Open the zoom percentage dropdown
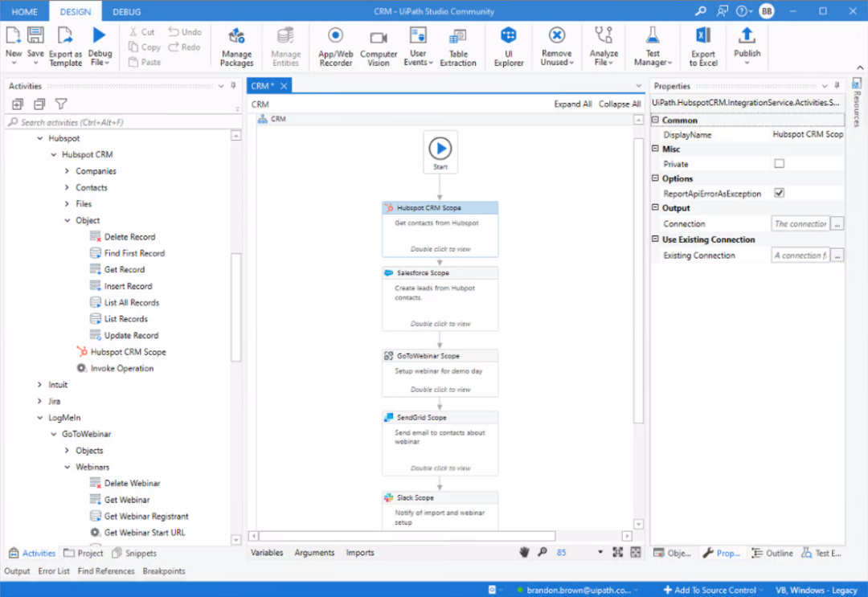 [x=600, y=552]
